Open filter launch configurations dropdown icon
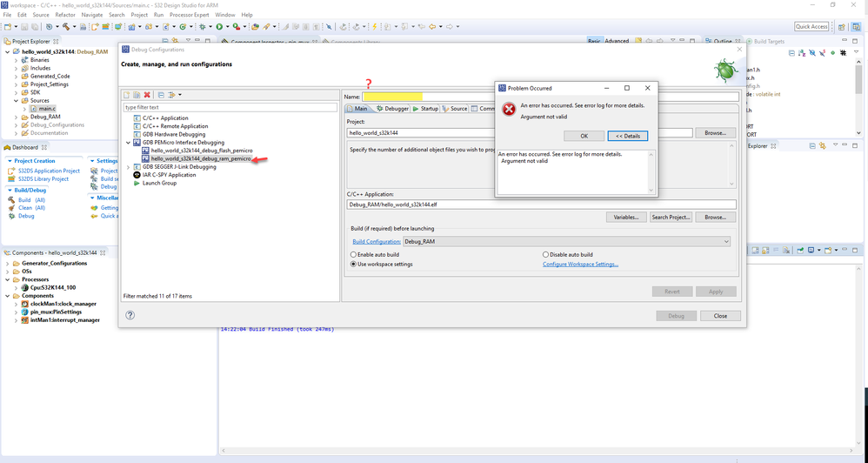Image resolution: width=868 pixels, height=463 pixels. point(174,95)
